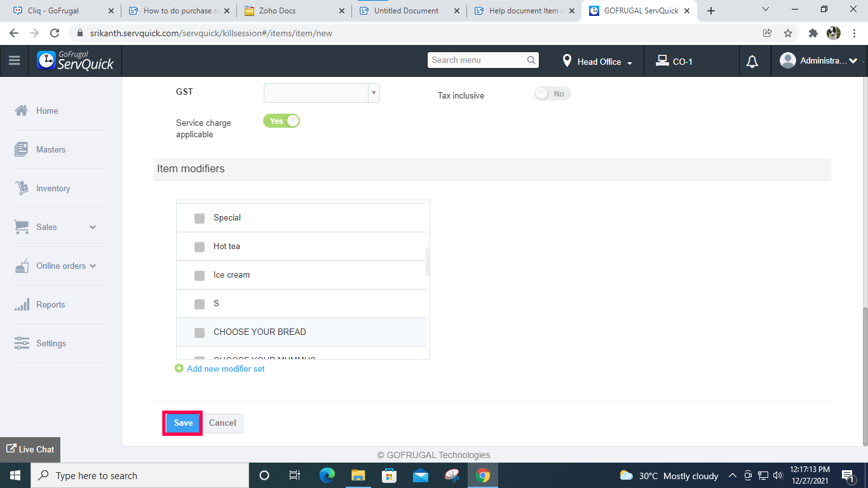Click the CO-1 counter selector
The height and width of the screenshot is (488, 868).
(675, 62)
